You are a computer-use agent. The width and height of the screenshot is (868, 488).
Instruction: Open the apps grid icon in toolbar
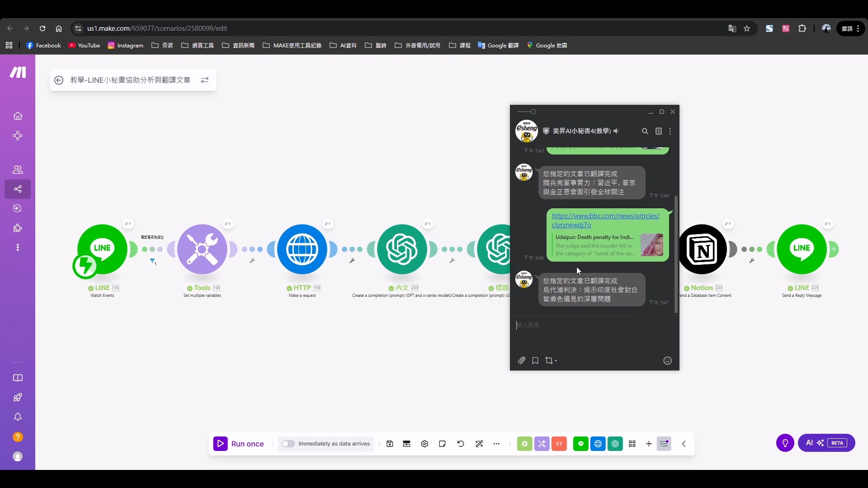point(632,444)
